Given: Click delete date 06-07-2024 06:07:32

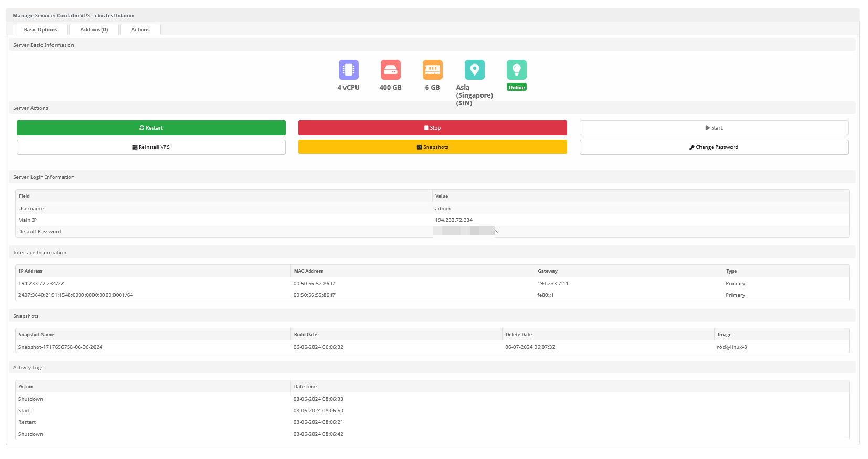Looking at the screenshot, I should tap(530, 347).
